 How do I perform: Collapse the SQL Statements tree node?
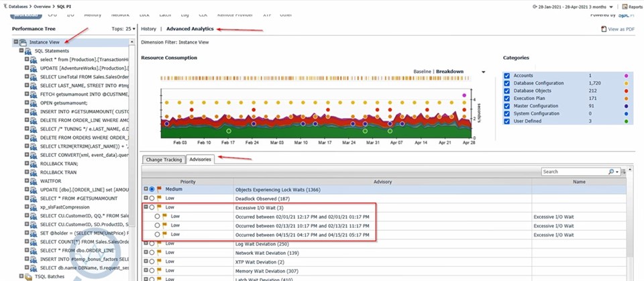21,50
